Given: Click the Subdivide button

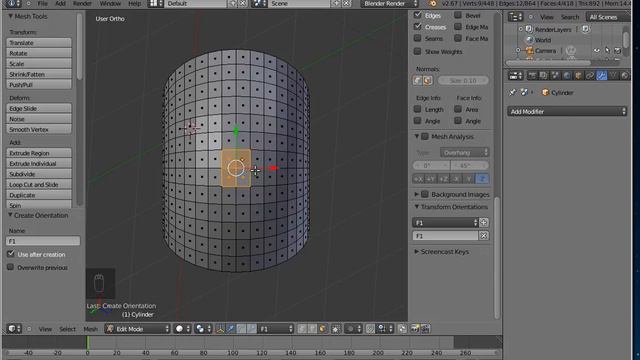Looking at the screenshot, I should (x=39, y=174).
